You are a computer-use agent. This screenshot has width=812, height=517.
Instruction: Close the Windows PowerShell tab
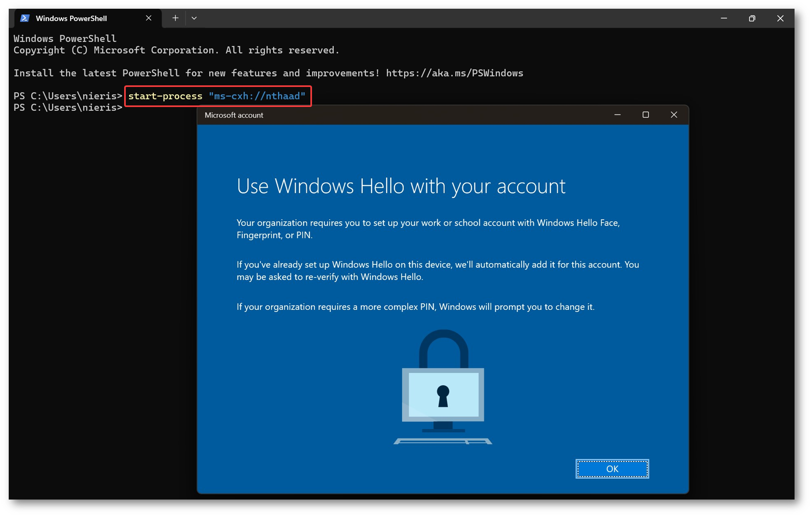[149, 18]
